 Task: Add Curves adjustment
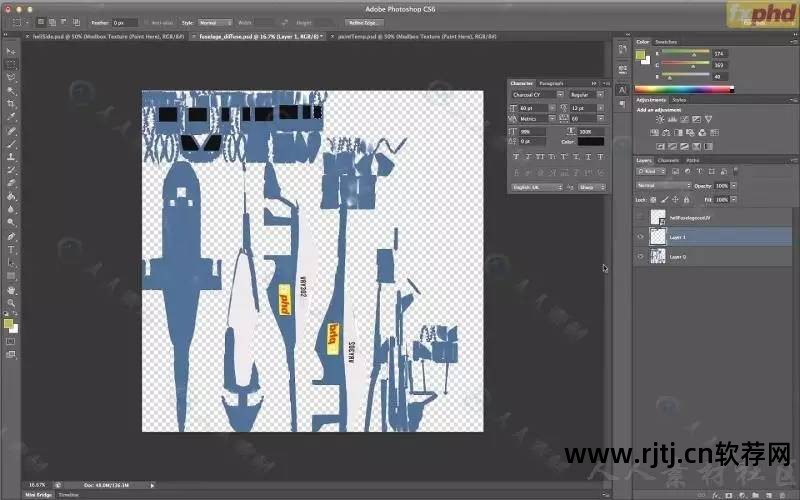[684, 119]
